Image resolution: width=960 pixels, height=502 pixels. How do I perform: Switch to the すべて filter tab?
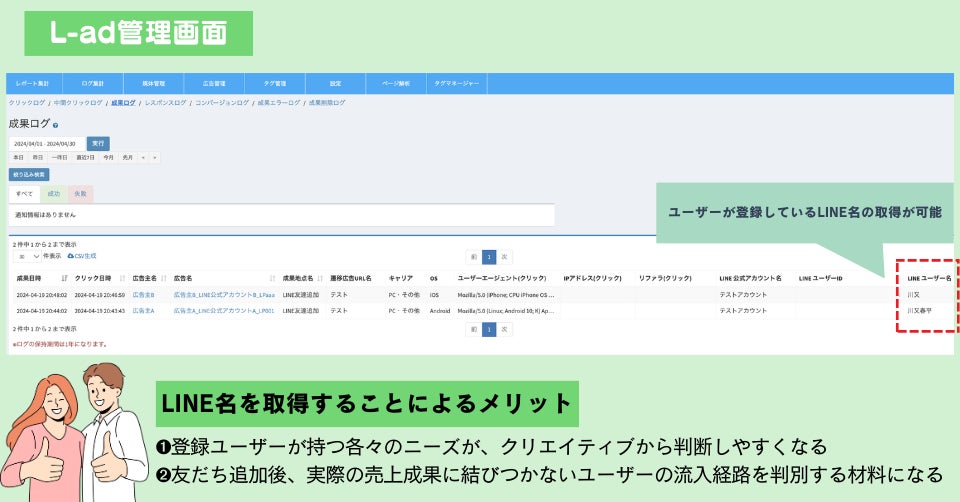click(x=24, y=193)
